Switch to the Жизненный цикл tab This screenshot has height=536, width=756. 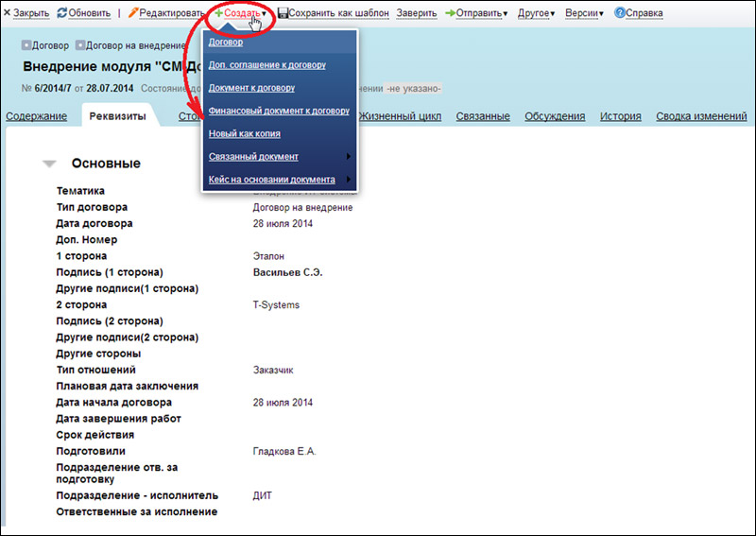click(400, 116)
